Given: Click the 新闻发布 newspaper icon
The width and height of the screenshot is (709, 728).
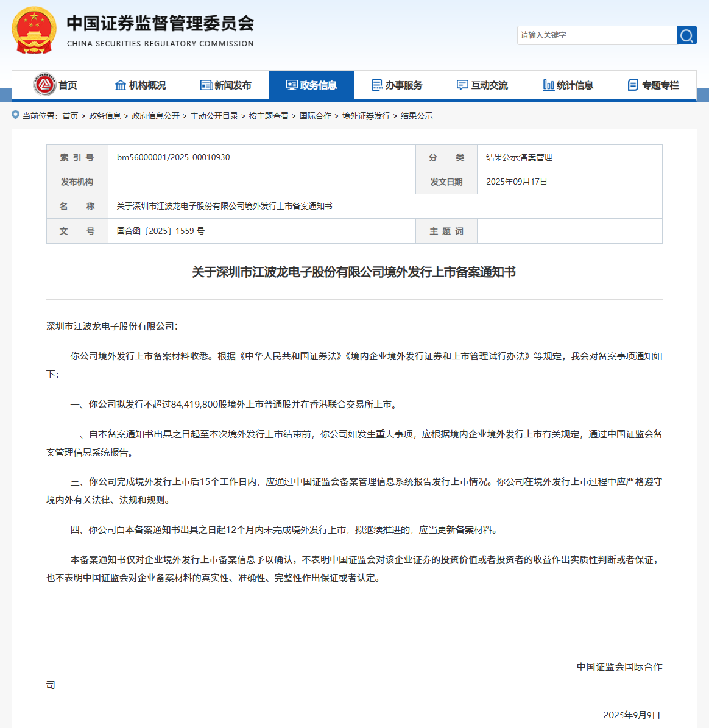Looking at the screenshot, I should pos(206,85).
